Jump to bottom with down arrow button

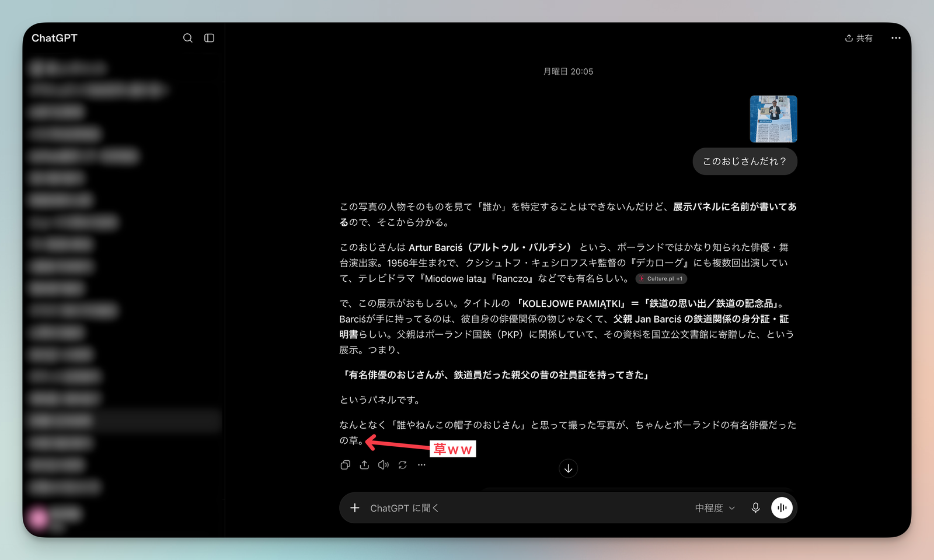tap(568, 468)
